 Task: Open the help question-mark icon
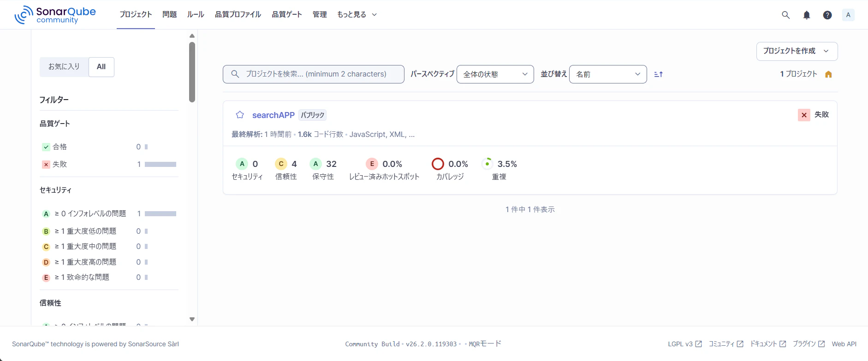pos(827,15)
